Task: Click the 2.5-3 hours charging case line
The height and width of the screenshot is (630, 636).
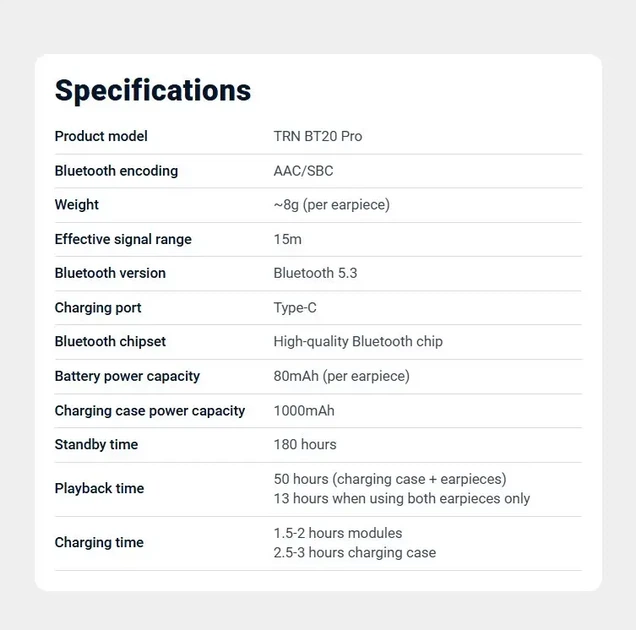Action: (x=355, y=553)
